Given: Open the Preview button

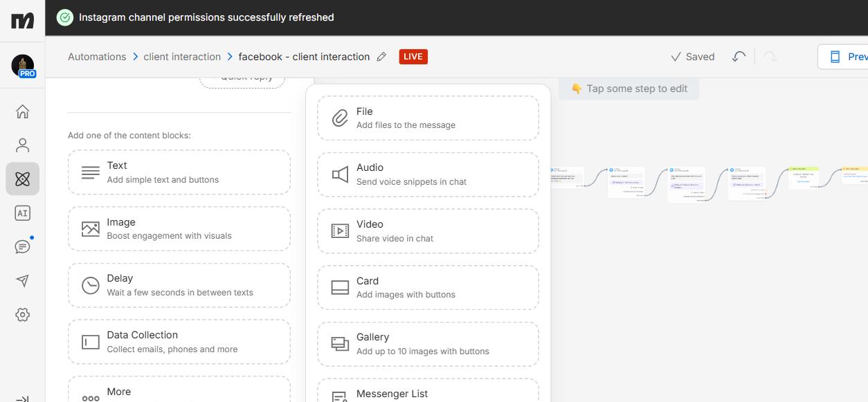Looking at the screenshot, I should [x=843, y=57].
